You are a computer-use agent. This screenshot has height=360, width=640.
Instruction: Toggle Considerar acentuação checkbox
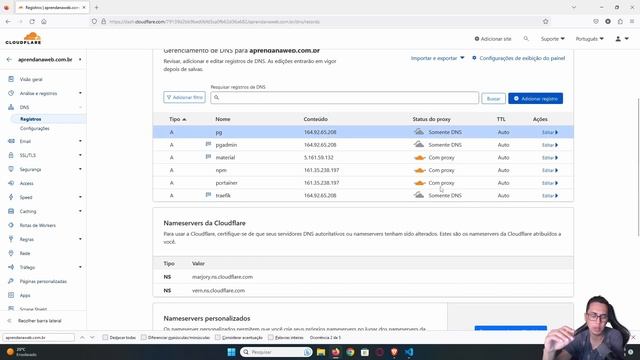(x=218, y=338)
